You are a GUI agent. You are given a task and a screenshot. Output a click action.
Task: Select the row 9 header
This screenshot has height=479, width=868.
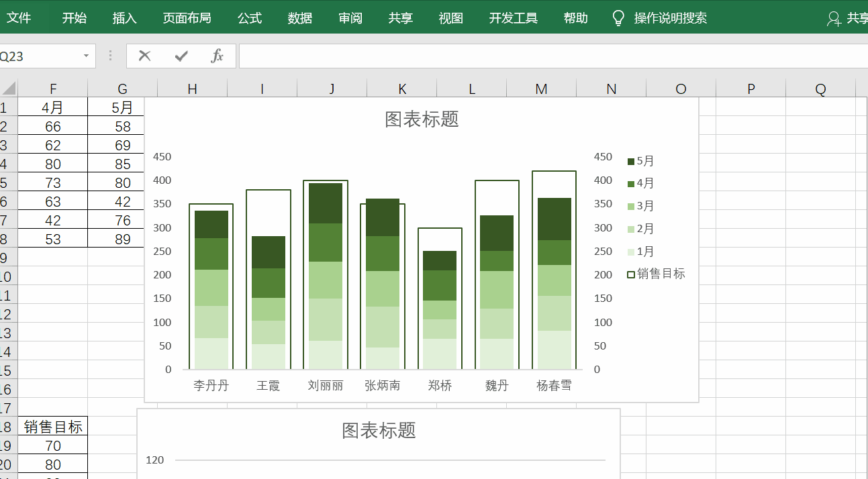coord(8,258)
